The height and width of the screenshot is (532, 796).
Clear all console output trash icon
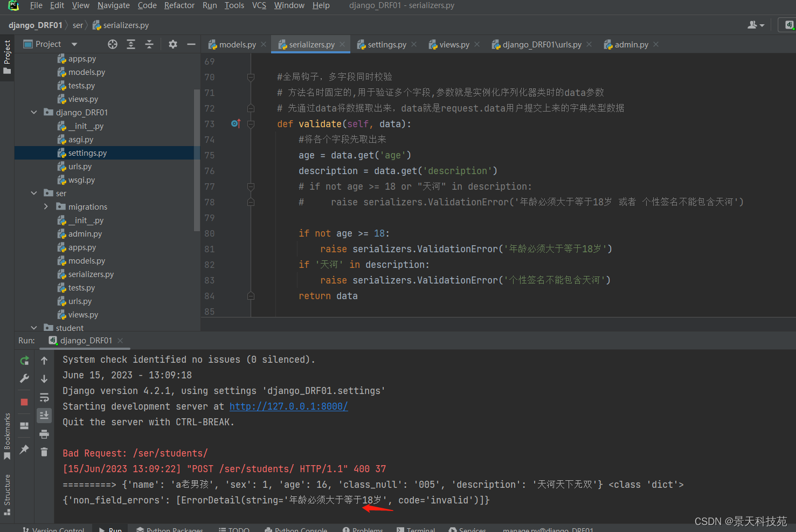coord(44,452)
